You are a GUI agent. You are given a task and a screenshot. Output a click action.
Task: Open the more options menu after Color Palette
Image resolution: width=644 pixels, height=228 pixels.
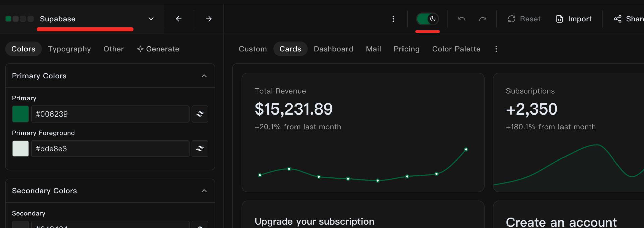coord(496,49)
